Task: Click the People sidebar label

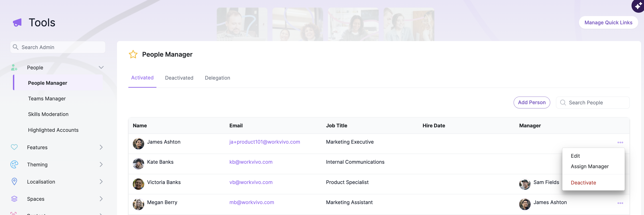Action: [35, 68]
